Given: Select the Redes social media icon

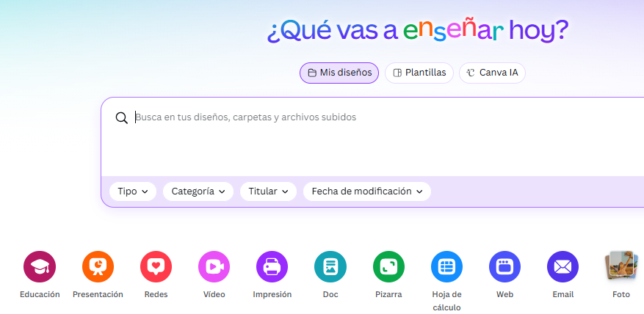Looking at the screenshot, I should point(156,267).
